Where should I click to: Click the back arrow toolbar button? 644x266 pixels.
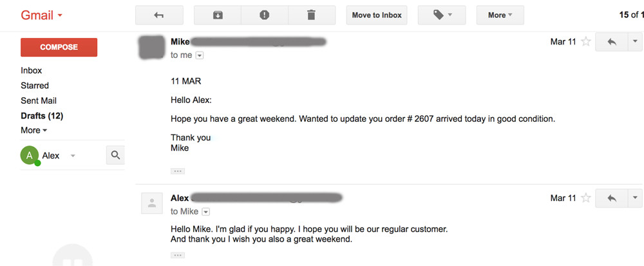(158, 15)
